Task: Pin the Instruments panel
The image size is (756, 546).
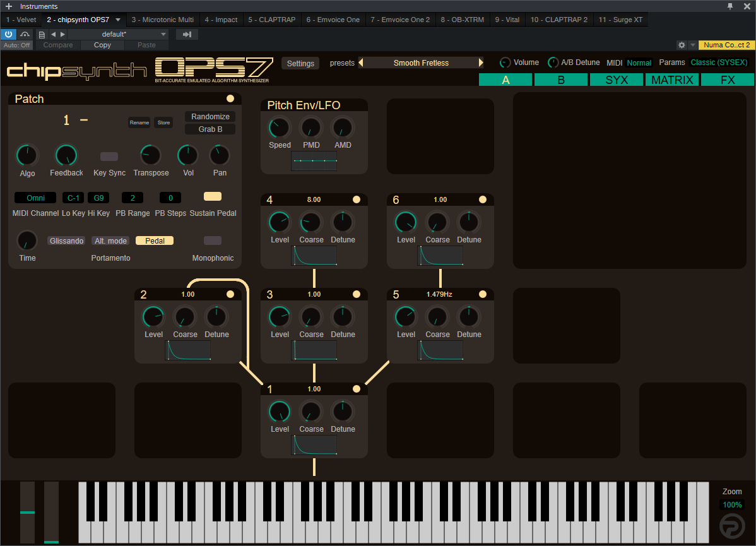Action: point(730,6)
